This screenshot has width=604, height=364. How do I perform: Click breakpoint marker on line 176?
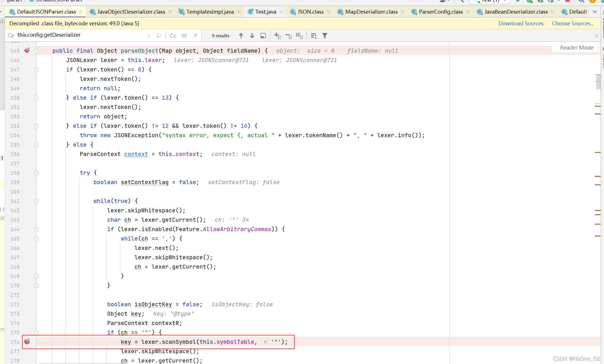click(x=27, y=342)
